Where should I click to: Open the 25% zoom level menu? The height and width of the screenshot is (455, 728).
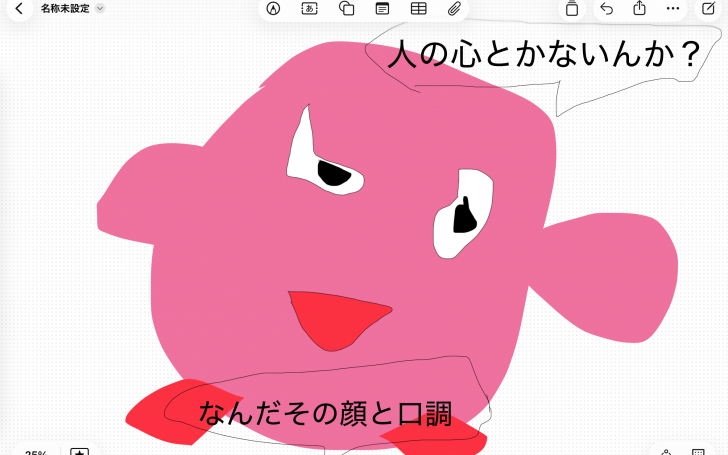(x=36, y=452)
